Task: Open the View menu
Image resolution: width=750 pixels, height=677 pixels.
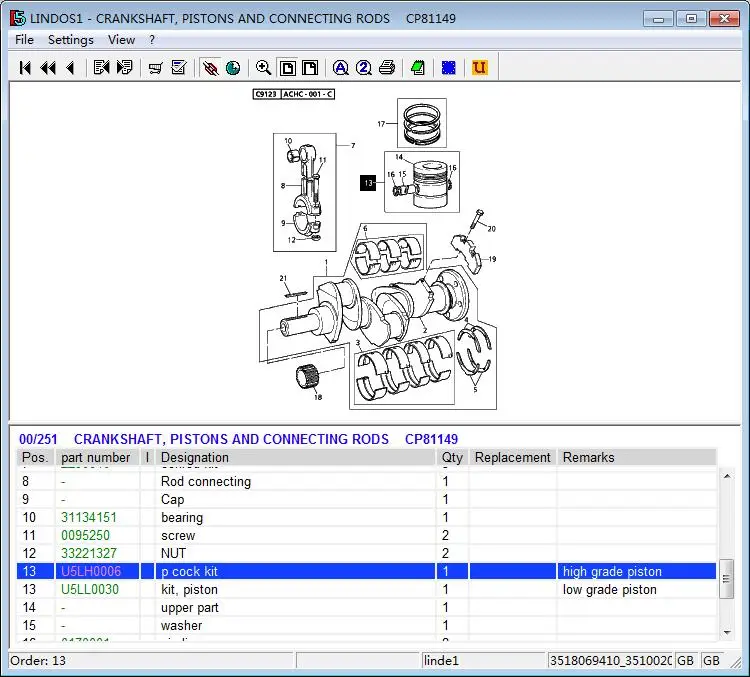Action: click(x=121, y=40)
